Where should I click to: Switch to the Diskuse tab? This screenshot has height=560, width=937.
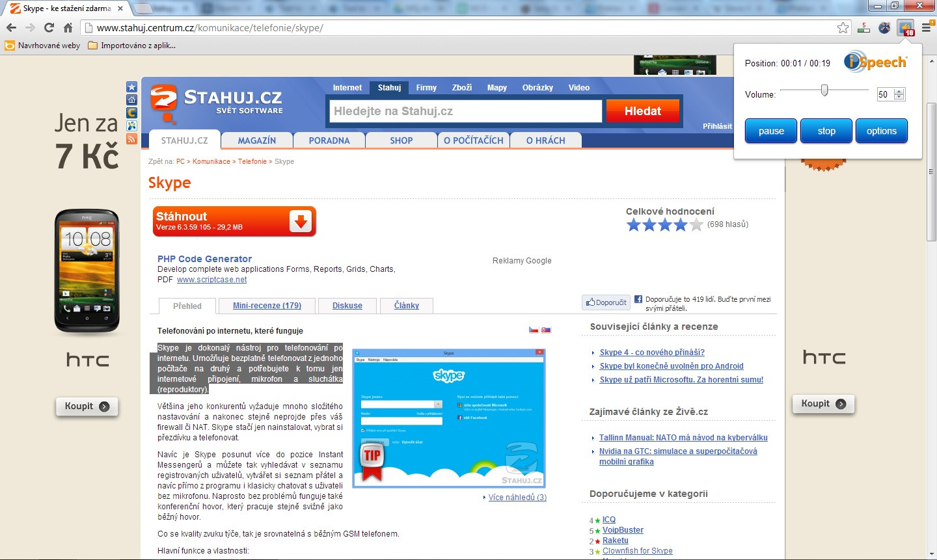pos(347,306)
